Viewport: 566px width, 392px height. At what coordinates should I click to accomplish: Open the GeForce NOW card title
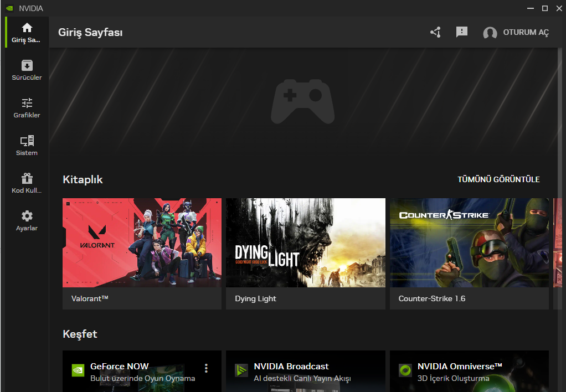[120, 367]
